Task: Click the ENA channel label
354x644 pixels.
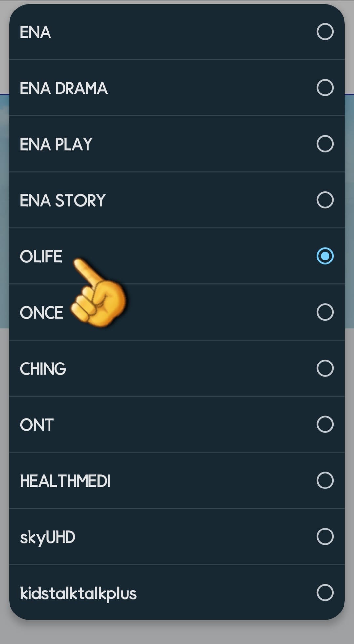Action: (35, 32)
